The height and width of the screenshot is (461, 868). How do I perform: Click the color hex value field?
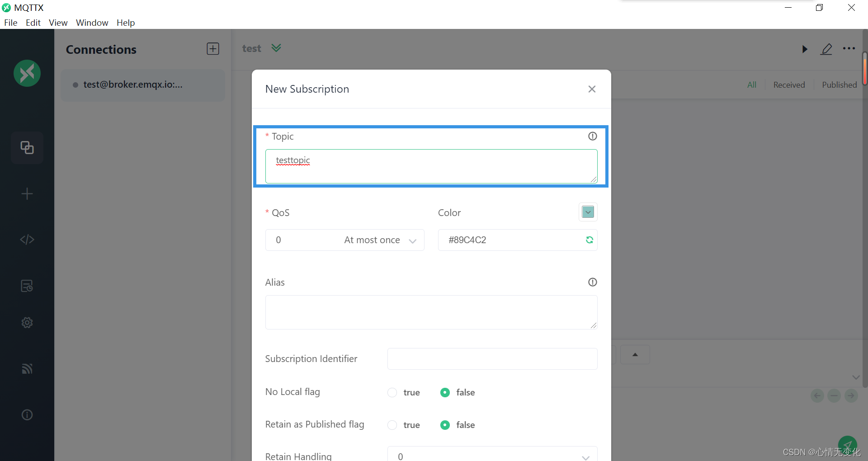518,240
